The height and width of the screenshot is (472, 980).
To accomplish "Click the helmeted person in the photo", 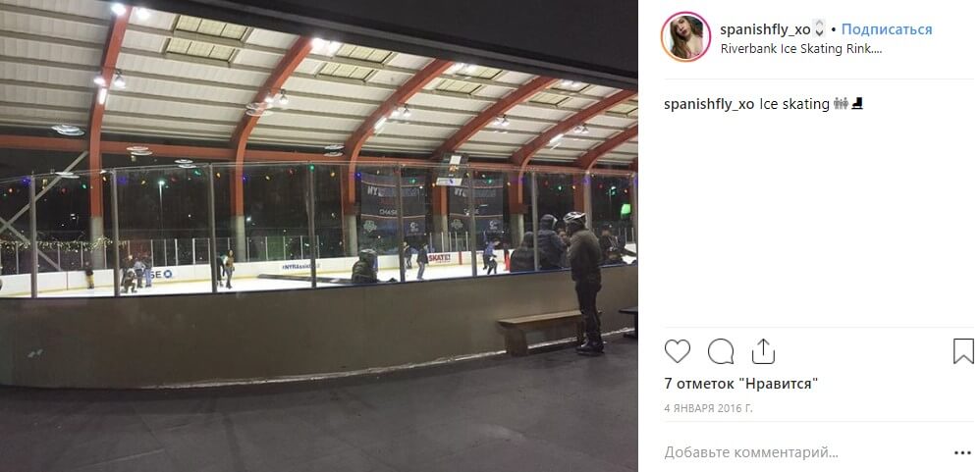I will (583, 283).
